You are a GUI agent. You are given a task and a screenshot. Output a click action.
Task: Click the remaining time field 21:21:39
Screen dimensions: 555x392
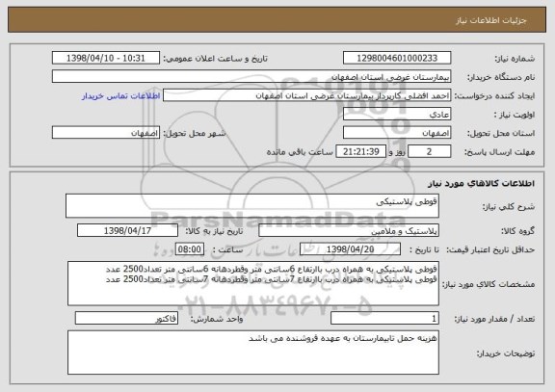point(360,152)
